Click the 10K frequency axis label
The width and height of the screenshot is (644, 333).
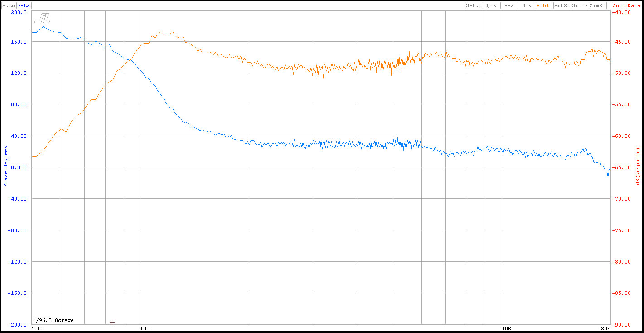[506, 328]
